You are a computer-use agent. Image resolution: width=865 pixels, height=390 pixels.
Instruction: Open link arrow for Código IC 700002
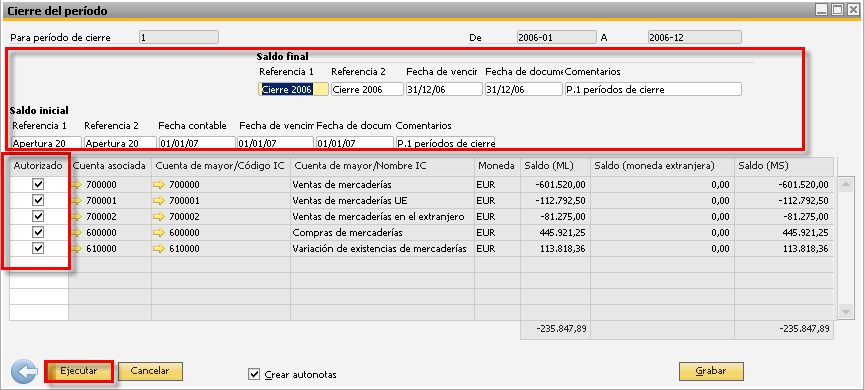[x=159, y=217]
